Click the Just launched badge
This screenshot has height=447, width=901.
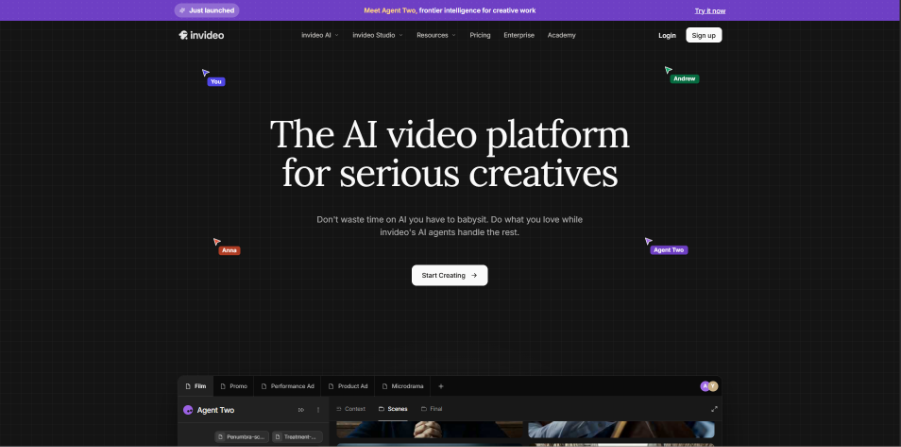pos(207,10)
